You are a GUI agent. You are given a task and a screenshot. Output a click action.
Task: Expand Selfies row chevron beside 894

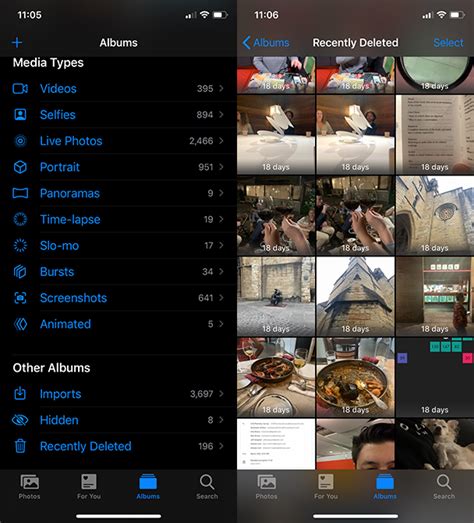click(221, 114)
